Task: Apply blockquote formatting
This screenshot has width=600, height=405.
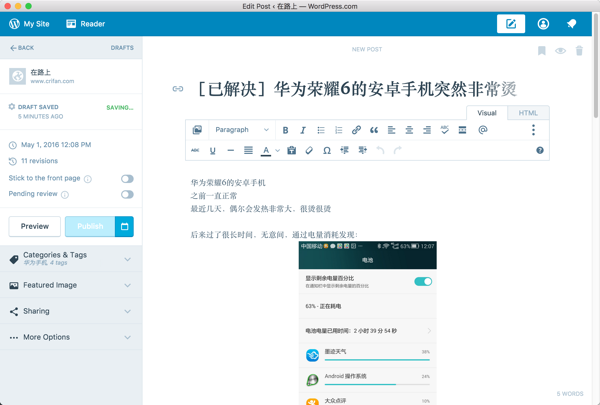Action: coord(374,130)
